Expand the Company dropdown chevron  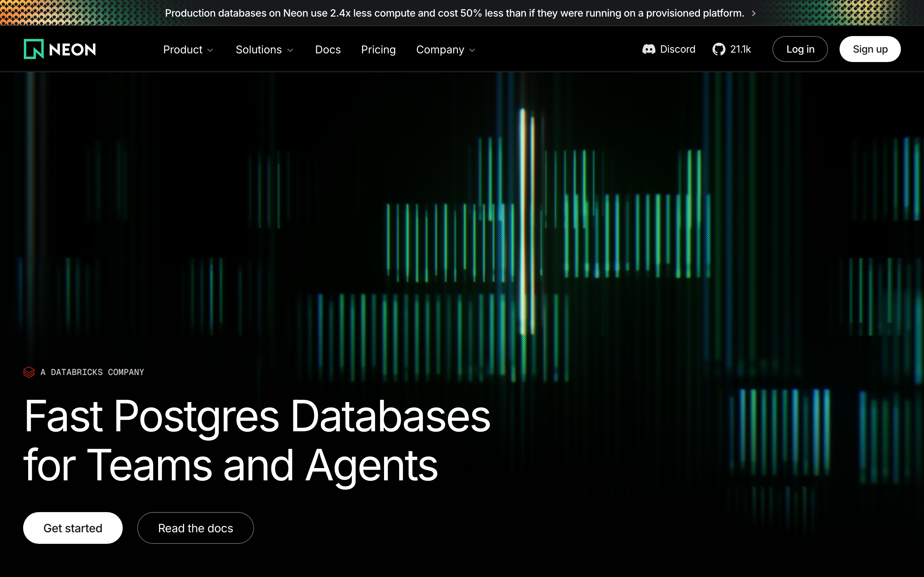click(x=472, y=50)
